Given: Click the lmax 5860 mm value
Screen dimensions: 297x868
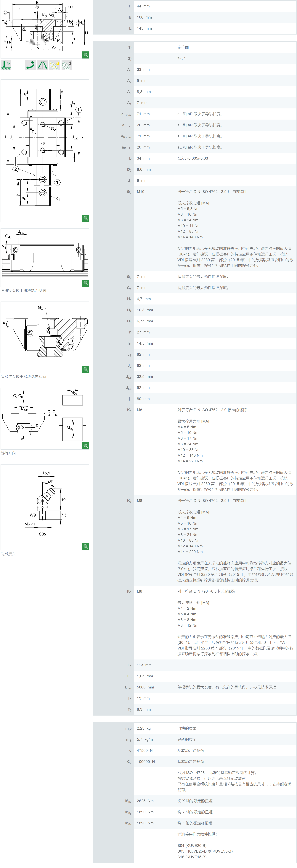Looking at the screenshot, I should (145, 687).
